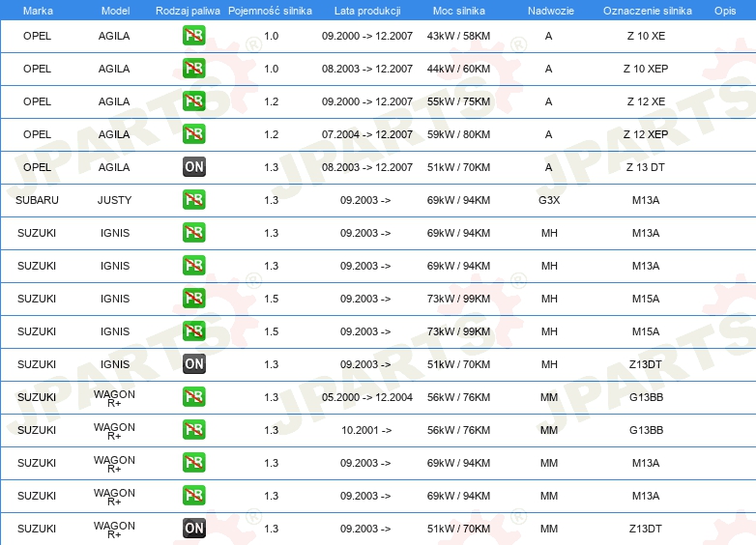Click the petrol icon in the 10.2001 Wagon R+ row
This screenshot has height=545, width=756.
(x=193, y=430)
